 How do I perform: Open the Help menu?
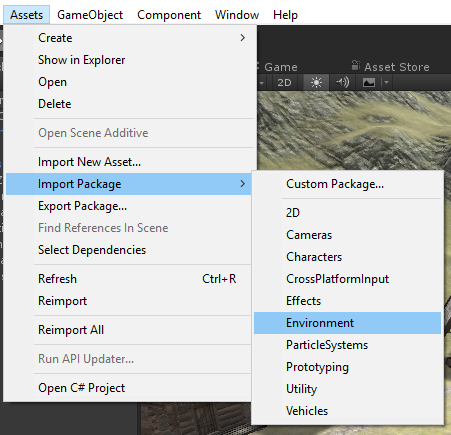pos(285,15)
